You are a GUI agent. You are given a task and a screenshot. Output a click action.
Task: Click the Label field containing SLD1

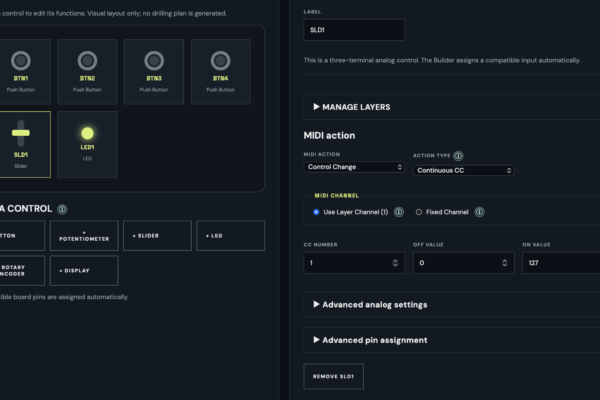[x=354, y=30]
